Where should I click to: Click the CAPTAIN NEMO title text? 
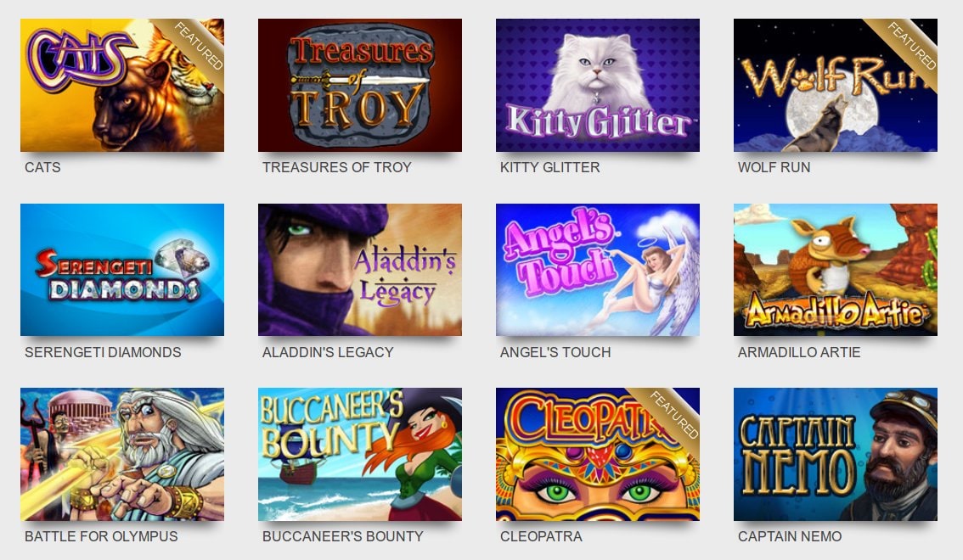pos(789,537)
